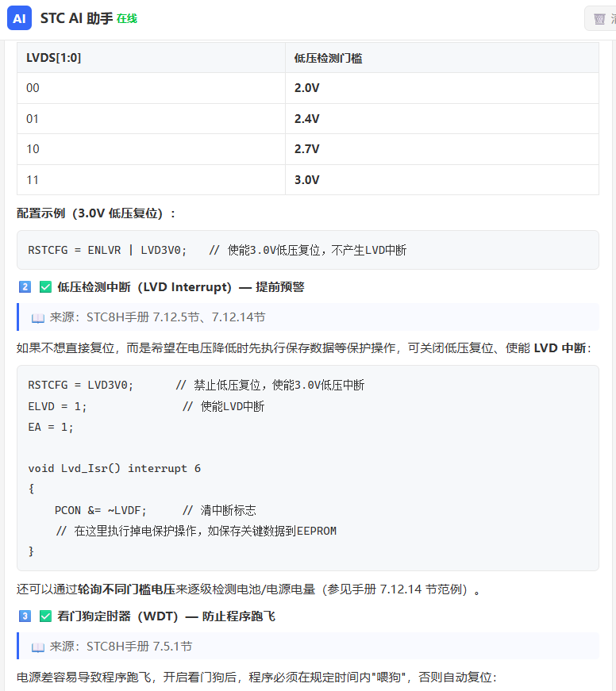Click the 来源 STC8H手册 7.12.5节 citation
The width and height of the screenshot is (616, 691).
point(157,317)
